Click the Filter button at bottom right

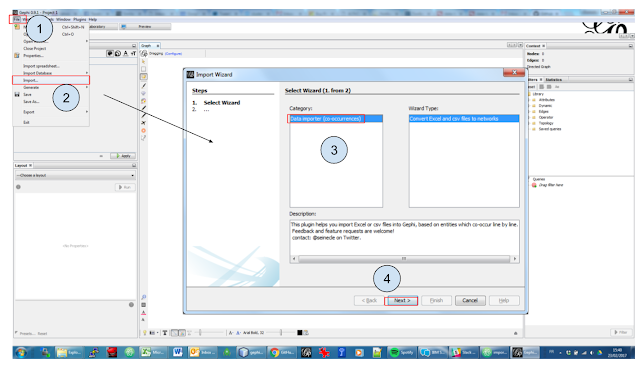pyautogui.click(x=621, y=333)
